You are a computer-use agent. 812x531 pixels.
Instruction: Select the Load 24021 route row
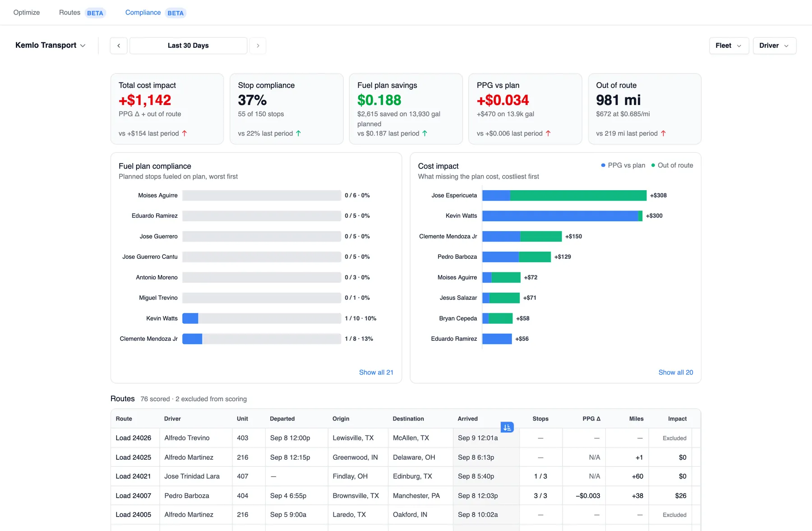point(406,476)
